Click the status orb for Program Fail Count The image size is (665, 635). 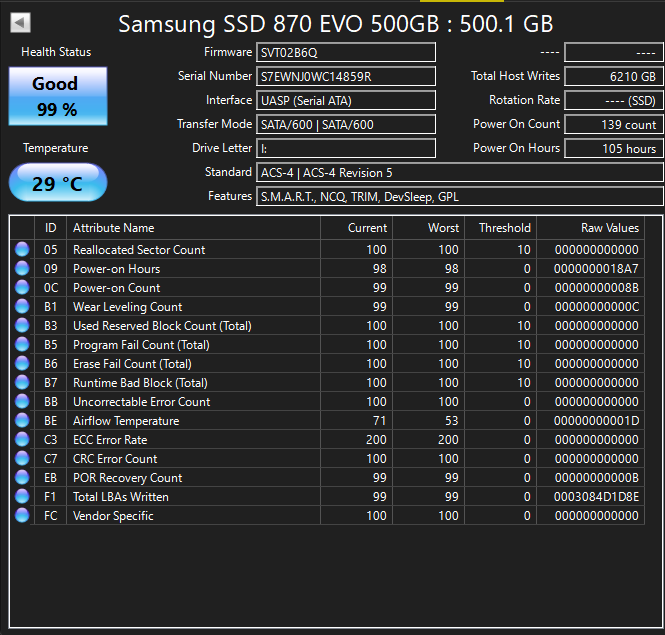tap(22, 344)
